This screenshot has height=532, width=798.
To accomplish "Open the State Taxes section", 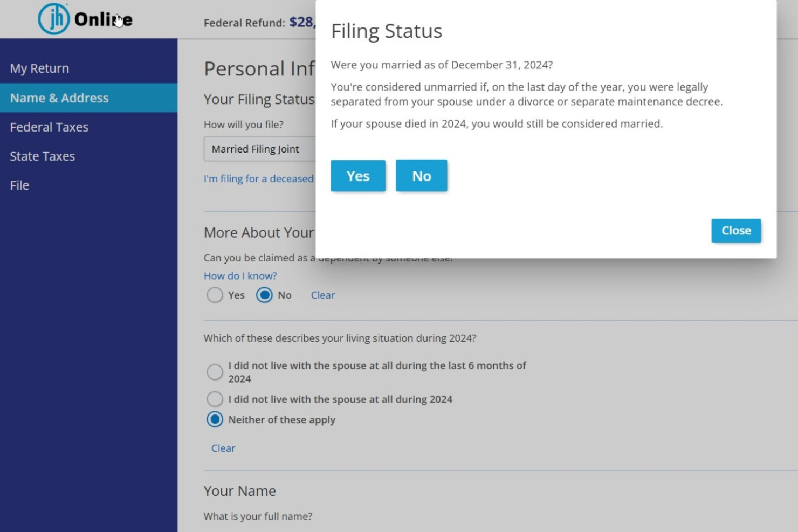I will [43, 156].
